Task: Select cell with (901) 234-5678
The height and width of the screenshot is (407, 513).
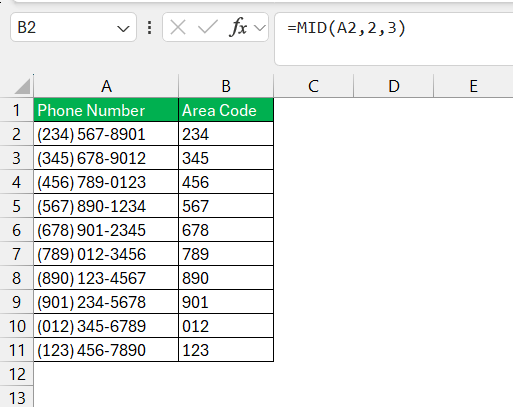Action: tap(106, 302)
